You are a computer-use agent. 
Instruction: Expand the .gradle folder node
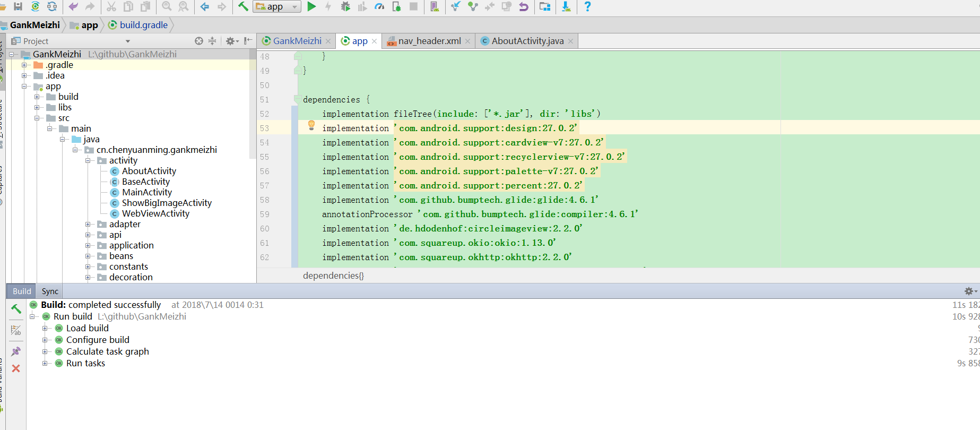click(x=24, y=65)
